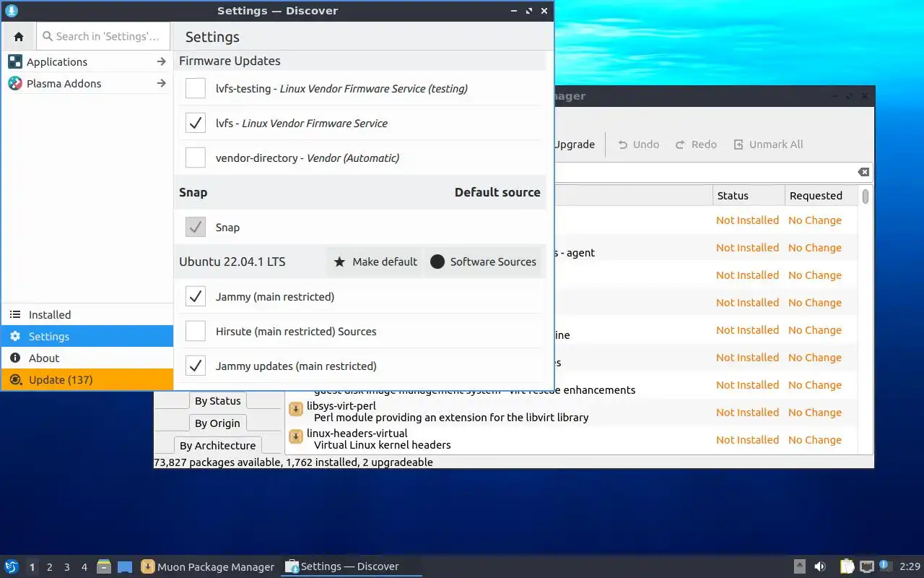The height and width of the screenshot is (578, 924).
Task: Sort by Status column header in Muon
Action: point(749,196)
